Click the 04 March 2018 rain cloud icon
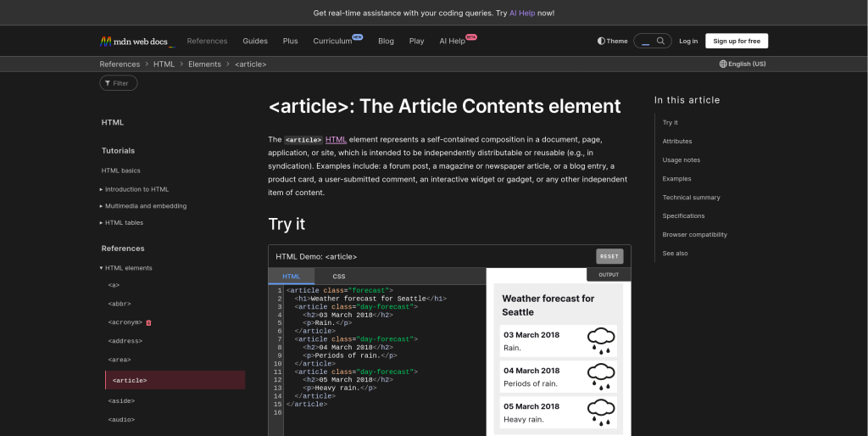Viewport: 868px width, 436px height. [x=601, y=377]
